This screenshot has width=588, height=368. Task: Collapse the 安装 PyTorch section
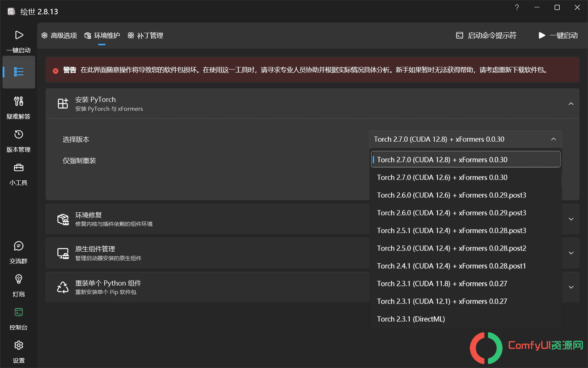[x=571, y=104]
